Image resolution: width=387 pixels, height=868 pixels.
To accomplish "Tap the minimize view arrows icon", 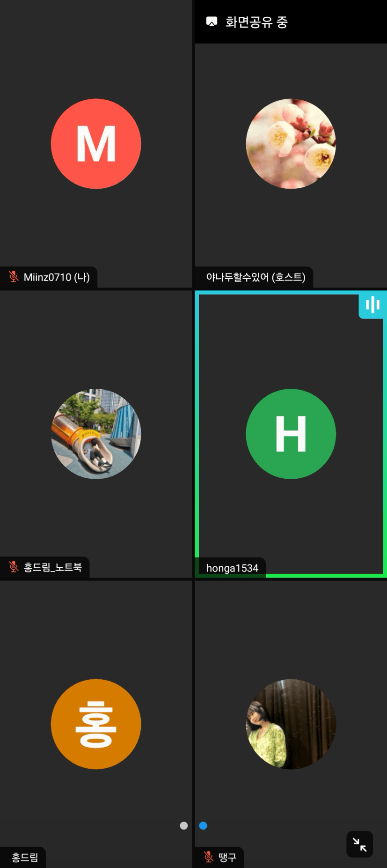I will click(359, 844).
